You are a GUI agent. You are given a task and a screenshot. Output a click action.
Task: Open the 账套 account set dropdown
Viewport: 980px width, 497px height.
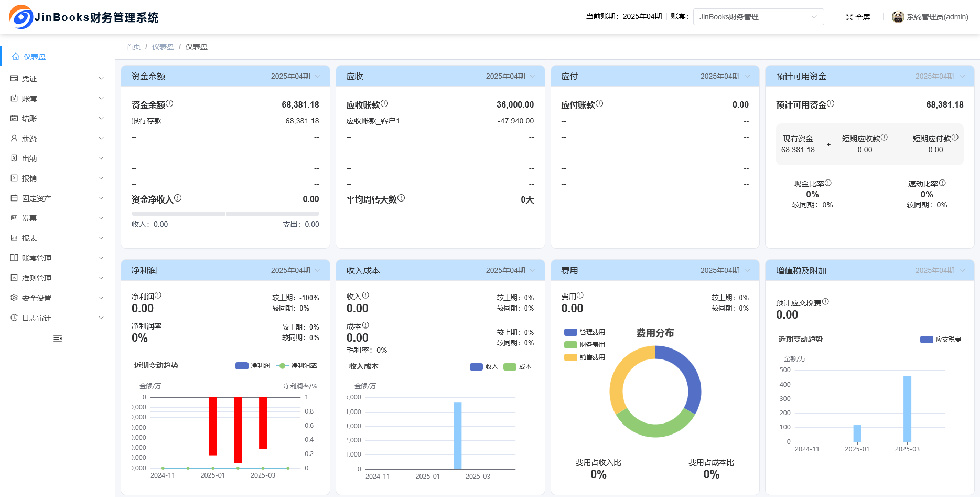758,16
